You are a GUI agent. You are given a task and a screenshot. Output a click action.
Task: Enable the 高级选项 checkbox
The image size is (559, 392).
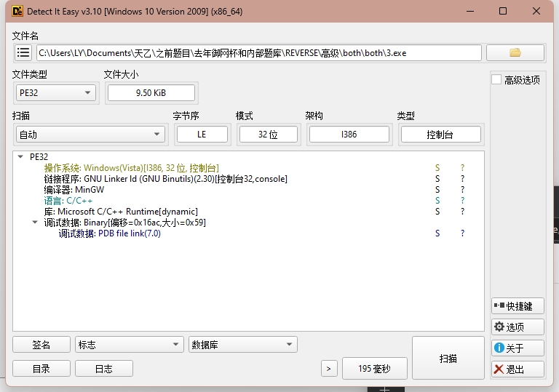point(496,79)
